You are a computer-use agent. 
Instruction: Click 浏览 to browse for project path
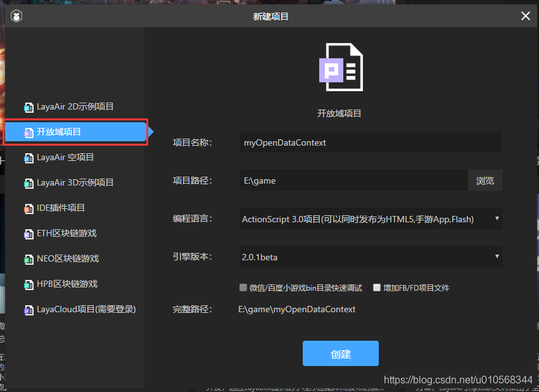pyautogui.click(x=485, y=180)
